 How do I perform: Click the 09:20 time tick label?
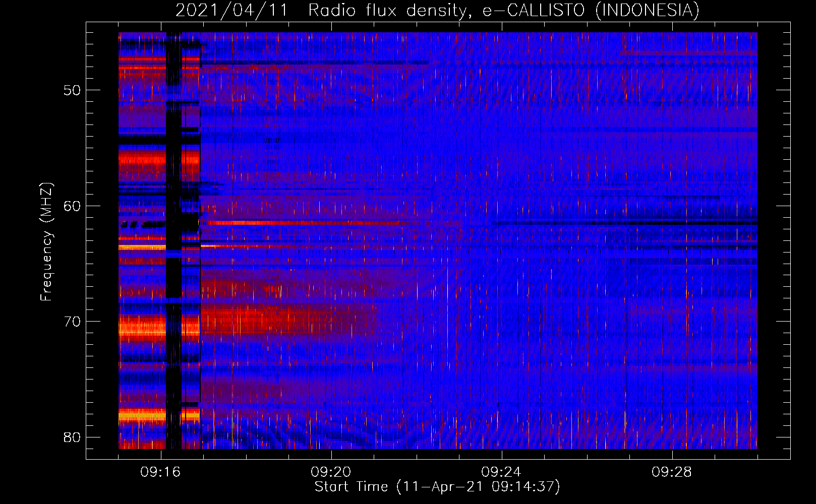[331, 472]
